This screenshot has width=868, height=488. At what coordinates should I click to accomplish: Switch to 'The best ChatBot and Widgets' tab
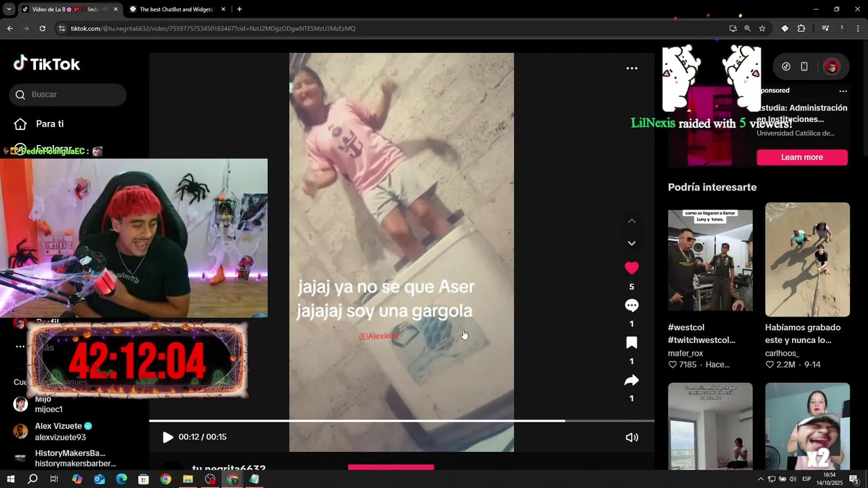[x=176, y=9]
